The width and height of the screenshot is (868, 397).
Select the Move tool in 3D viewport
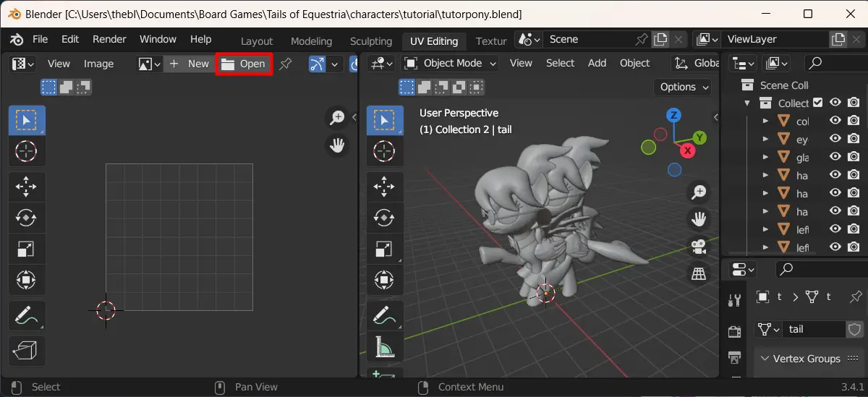[384, 188]
